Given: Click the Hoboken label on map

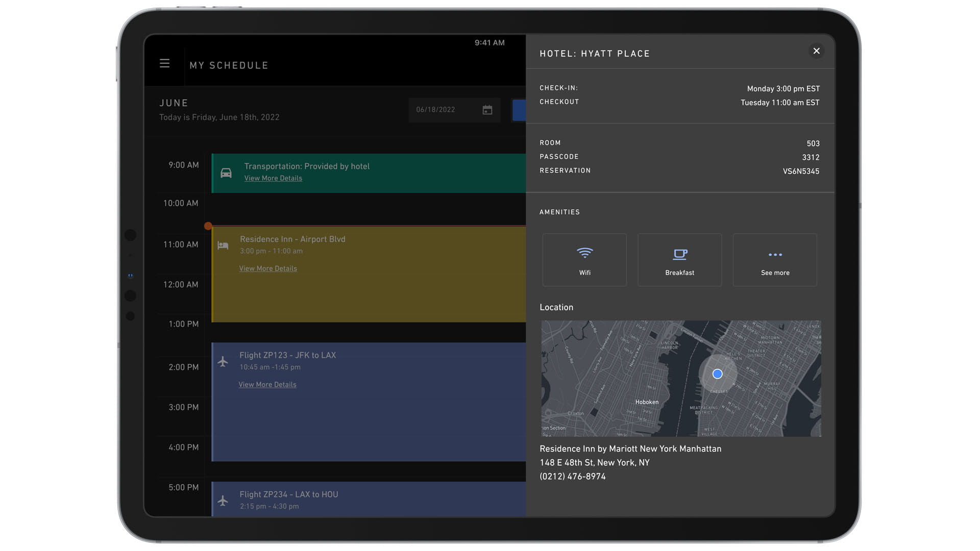Looking at the screenshot, I should click(x=647, y=402).
